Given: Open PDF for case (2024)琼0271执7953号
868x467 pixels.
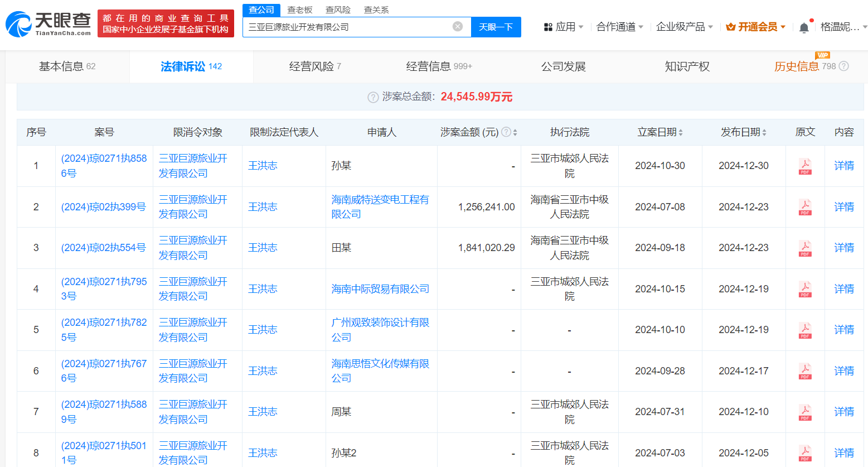Looking at the screenshot, I should tap(805, 289).
